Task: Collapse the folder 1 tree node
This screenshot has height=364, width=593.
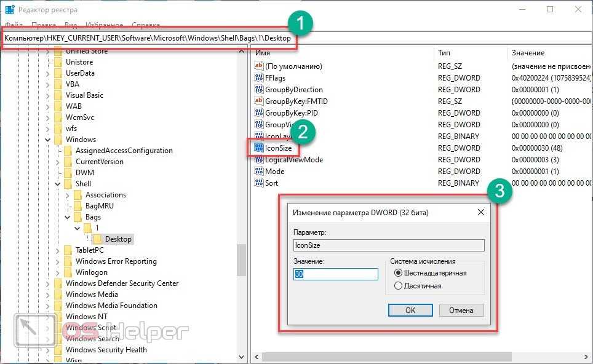Action: [77, 228]
